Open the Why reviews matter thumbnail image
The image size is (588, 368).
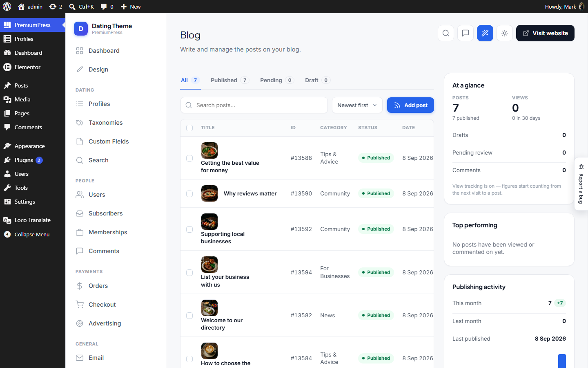209,193
